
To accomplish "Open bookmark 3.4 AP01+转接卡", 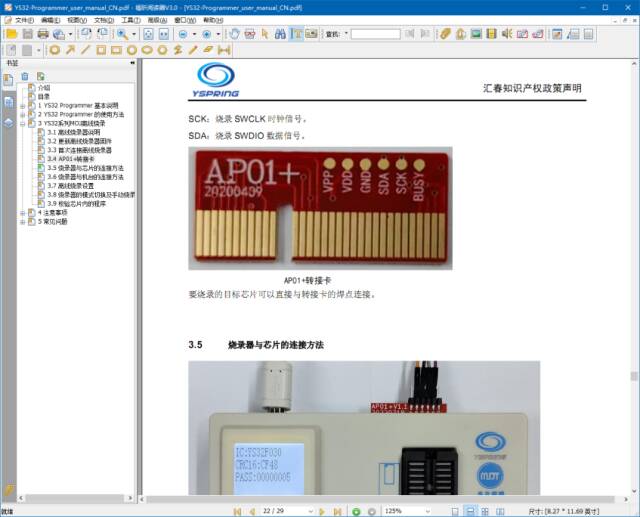I will (x=71, y=159).
